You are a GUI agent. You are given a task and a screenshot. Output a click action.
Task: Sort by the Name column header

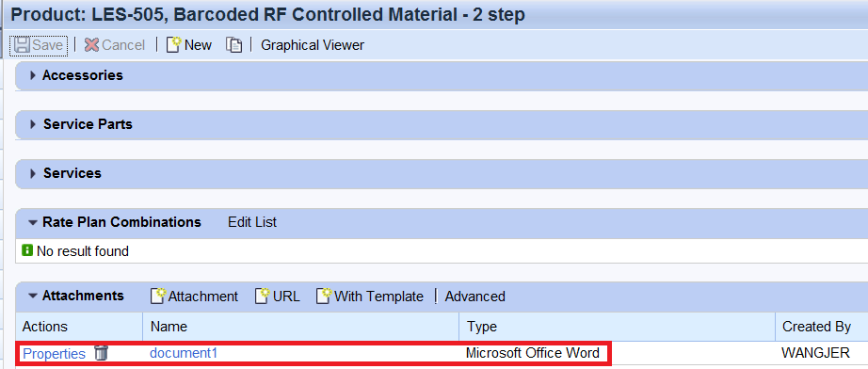pyautogui.click(x=300, y=327)
